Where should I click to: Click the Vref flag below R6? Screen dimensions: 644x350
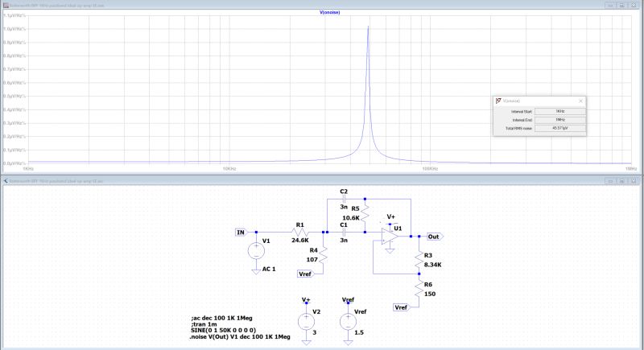pos(401,307)
